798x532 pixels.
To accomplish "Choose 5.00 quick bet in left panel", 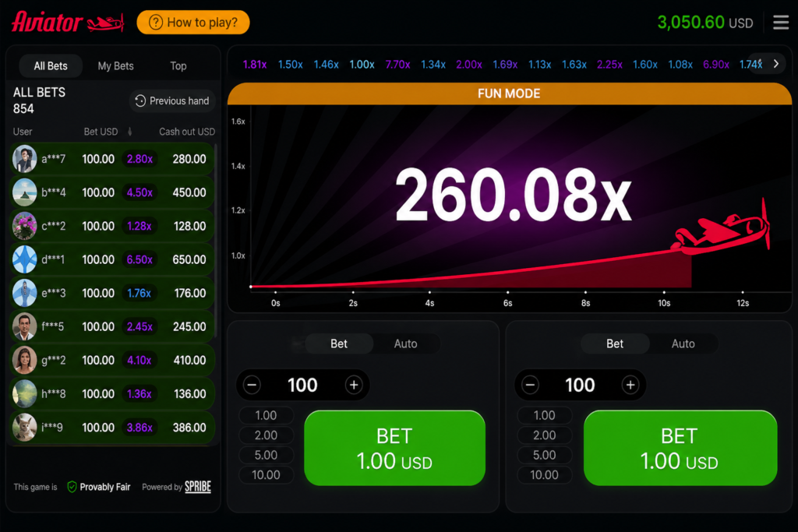I will click(x=267, y=455).
